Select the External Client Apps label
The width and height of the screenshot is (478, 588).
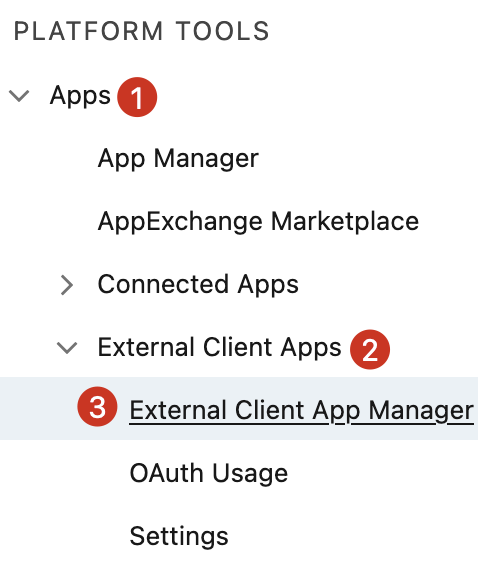coord(219,347)
